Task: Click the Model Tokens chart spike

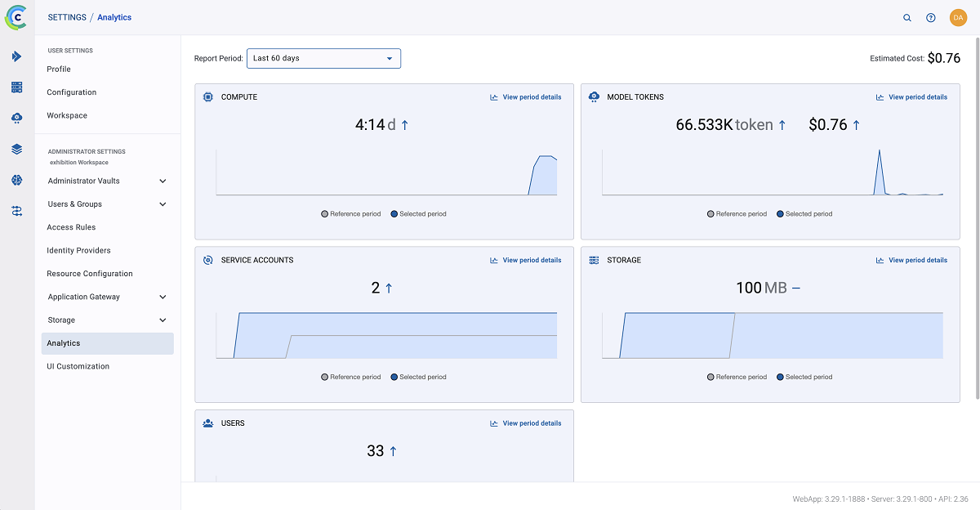Action: click(879, 172)
